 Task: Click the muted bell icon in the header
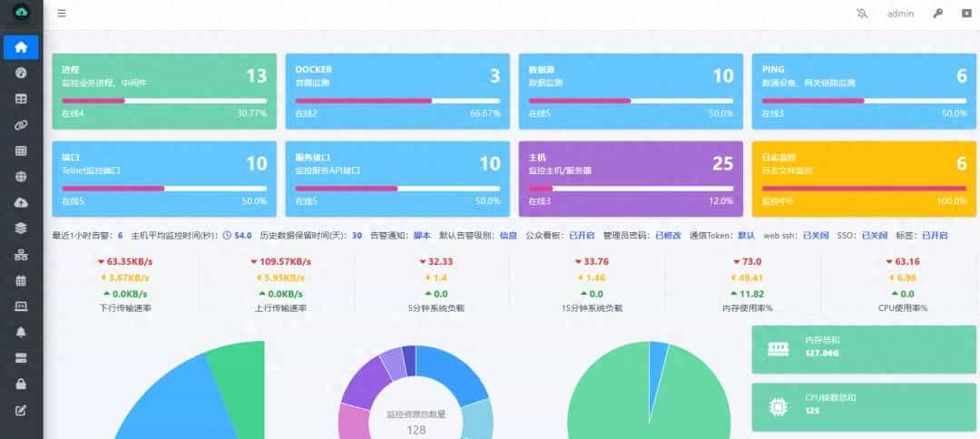(x=863, y=13)
